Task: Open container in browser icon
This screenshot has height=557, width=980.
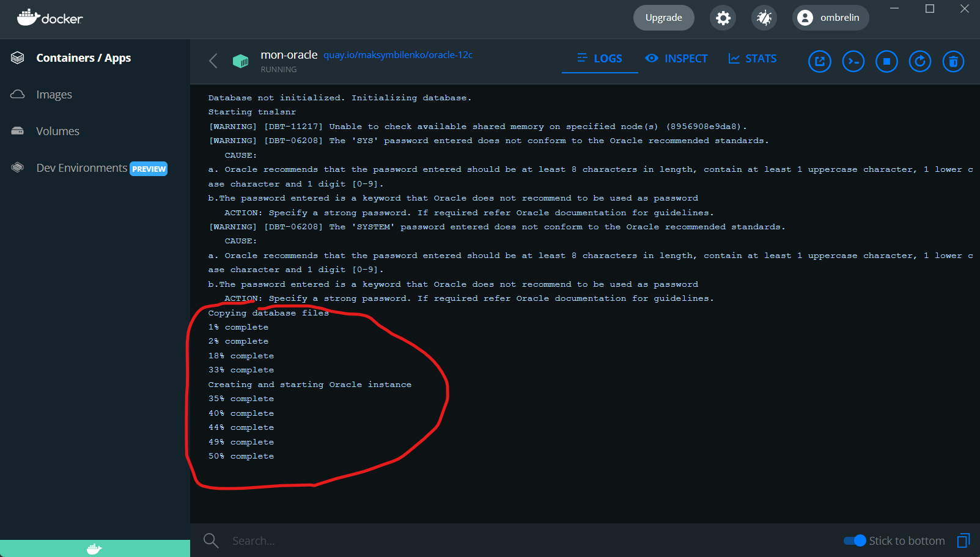Action: [x=820, y=61]
